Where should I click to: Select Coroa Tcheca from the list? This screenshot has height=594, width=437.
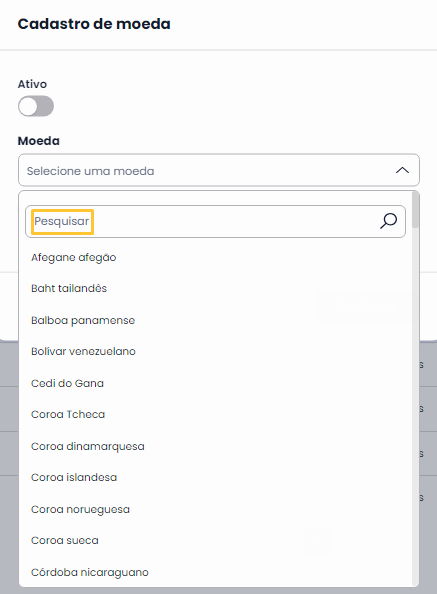68,414
